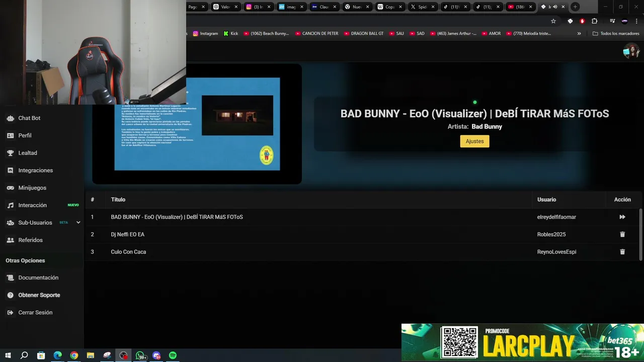Open Chrome from the taskbar
This screenshot has width=644, height=362.
click(x=74, y=355)
